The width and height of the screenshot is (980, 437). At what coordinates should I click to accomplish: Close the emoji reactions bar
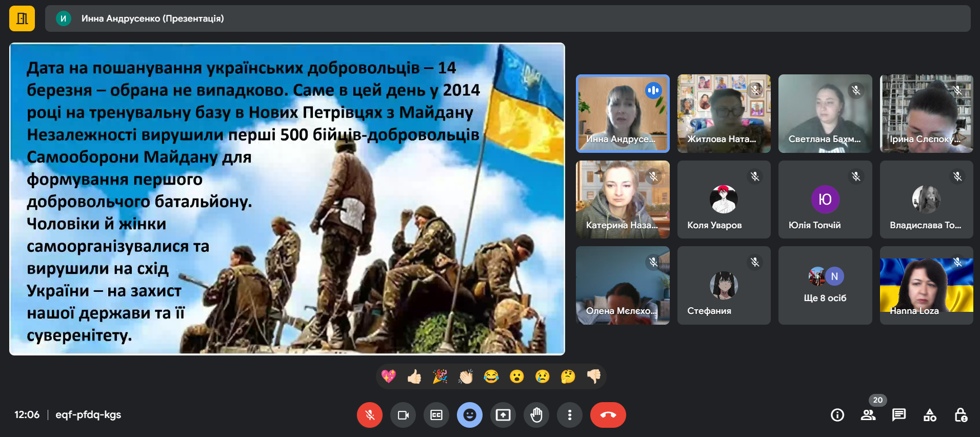click(470, 415)
